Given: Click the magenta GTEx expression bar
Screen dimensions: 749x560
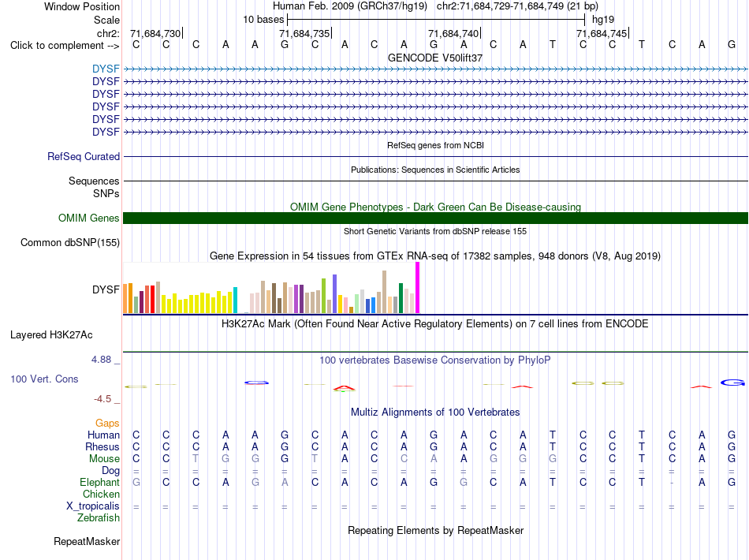Looking at the screenshot, I should click(x=418, y=288).
